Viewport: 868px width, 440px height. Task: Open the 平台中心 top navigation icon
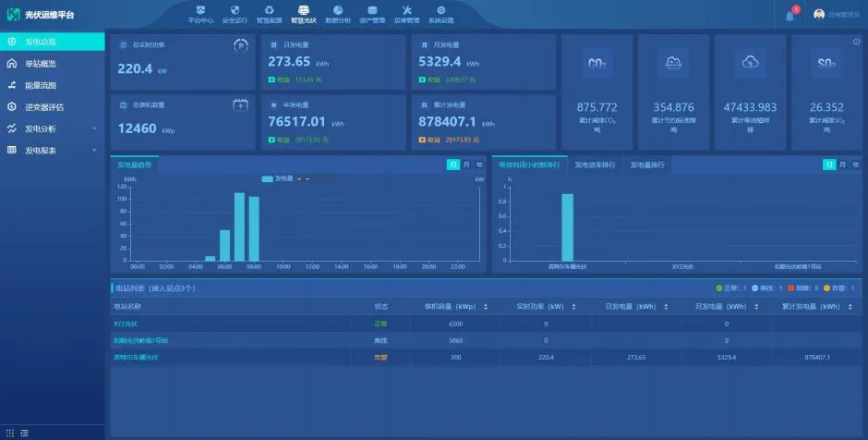200,10
